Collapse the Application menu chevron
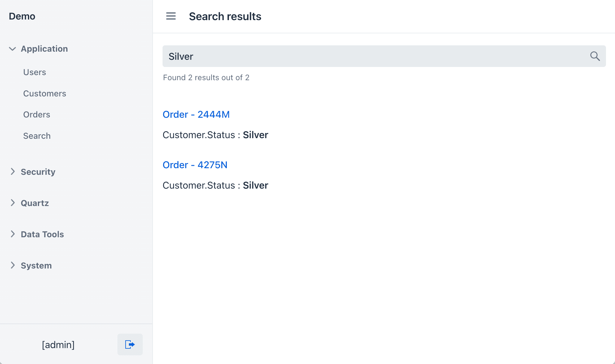 pyautogui.click(x=12, y=49)
